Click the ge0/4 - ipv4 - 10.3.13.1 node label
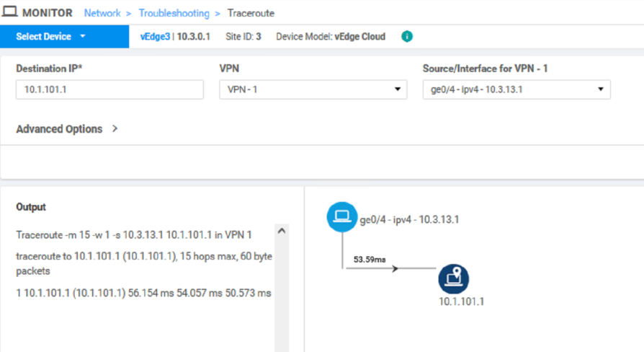 (409, 219)
